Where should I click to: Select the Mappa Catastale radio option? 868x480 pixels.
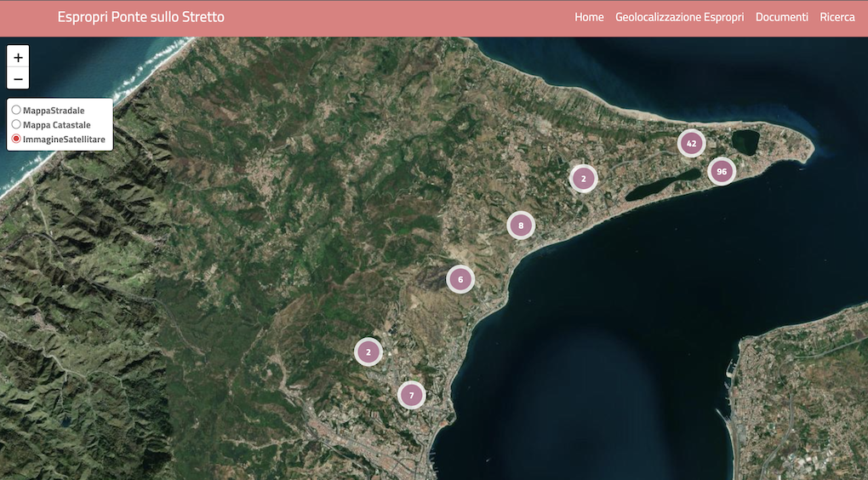pos(16,124)
